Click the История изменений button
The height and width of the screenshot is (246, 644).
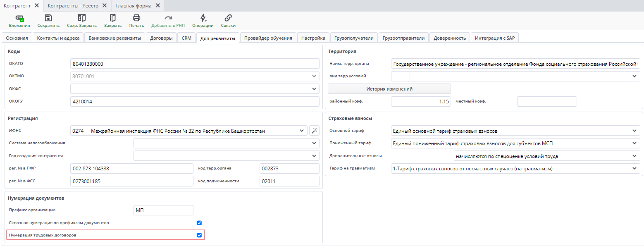pyautogui.click(x=389, y=89)
